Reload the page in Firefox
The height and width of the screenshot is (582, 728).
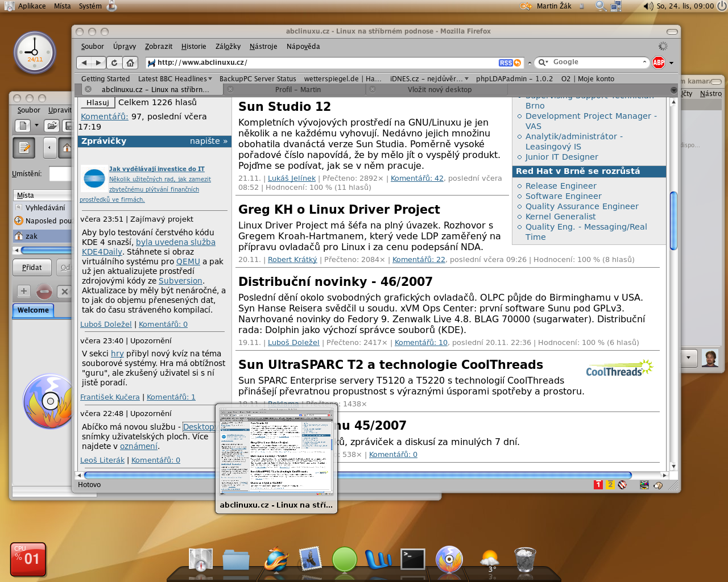pyautogui.click(x=114, y=63)
